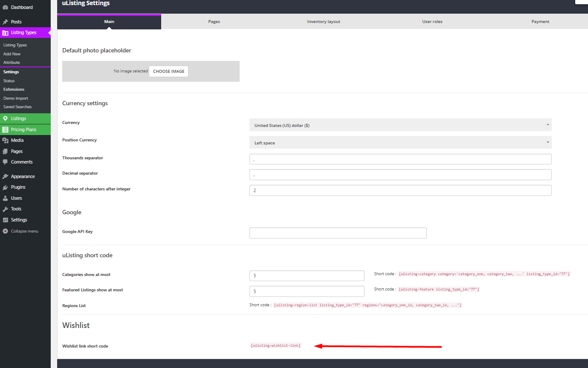
Task: Expand the Position Currency dropdown
Action: pos(400,143)
